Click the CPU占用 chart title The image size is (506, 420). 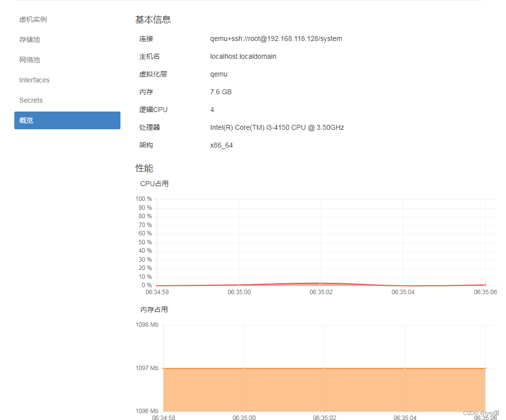pos(155,183)
